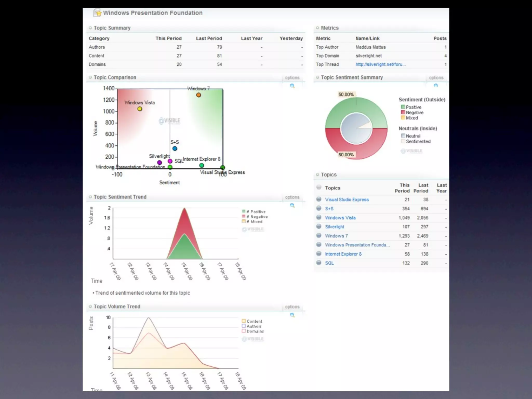Click the bullet icon beside SQL topic
This screenshot has height=399, width=532.
coord(319,263)
